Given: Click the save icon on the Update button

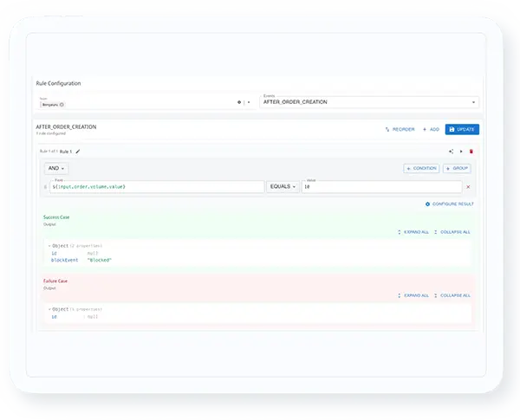Looking at the screenshot, I should pyautogui.click(x=452, y=129).
